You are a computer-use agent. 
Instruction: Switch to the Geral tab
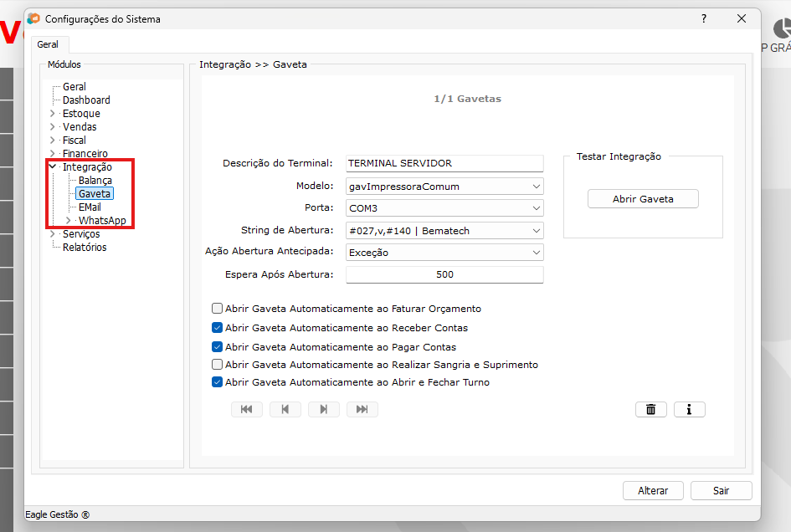pyautogui.click(x=48, y=44)
